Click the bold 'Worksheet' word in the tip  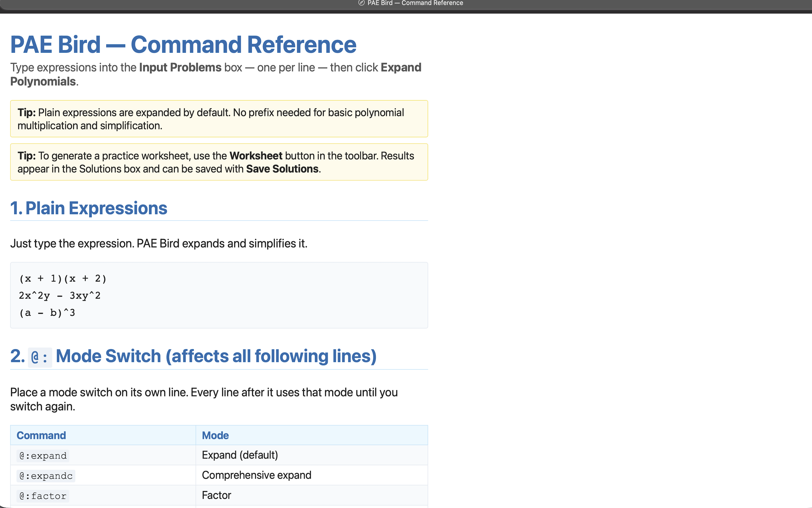[256, 156]
